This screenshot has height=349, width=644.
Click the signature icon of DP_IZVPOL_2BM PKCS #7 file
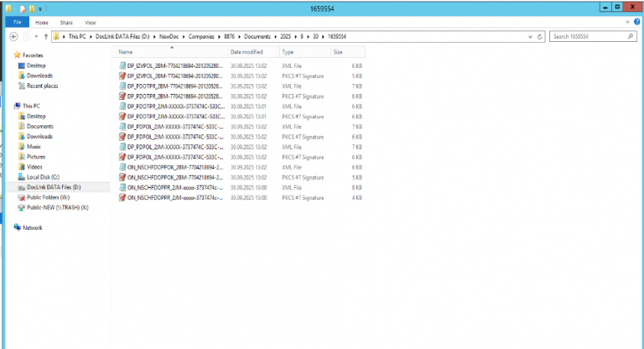click(x=122, y=76)
